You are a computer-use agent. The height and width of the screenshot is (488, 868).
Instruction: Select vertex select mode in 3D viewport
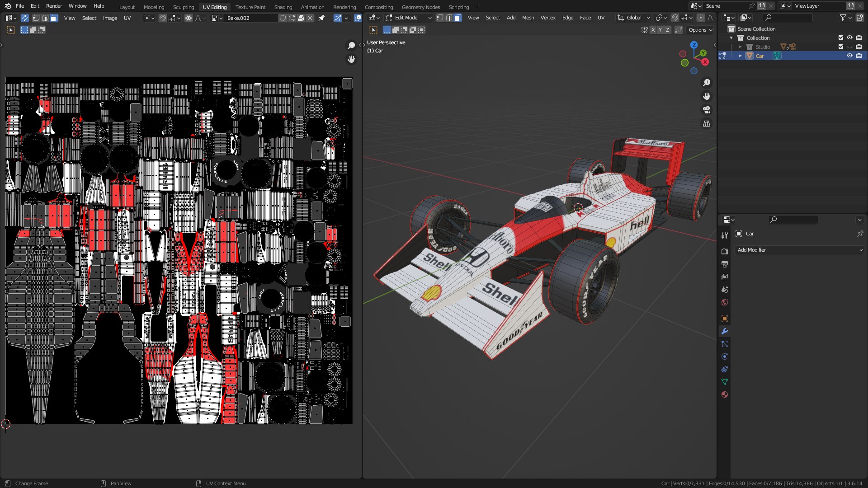pos(439,18)
